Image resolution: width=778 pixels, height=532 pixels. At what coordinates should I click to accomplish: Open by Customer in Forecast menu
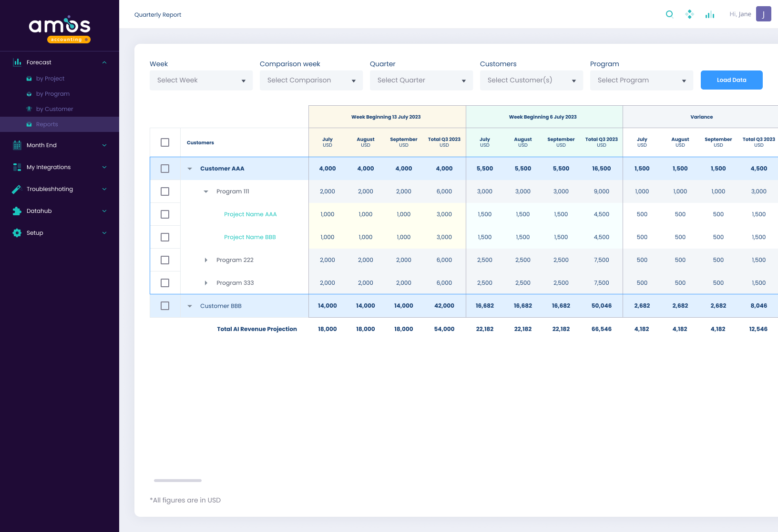click(54, 109)
